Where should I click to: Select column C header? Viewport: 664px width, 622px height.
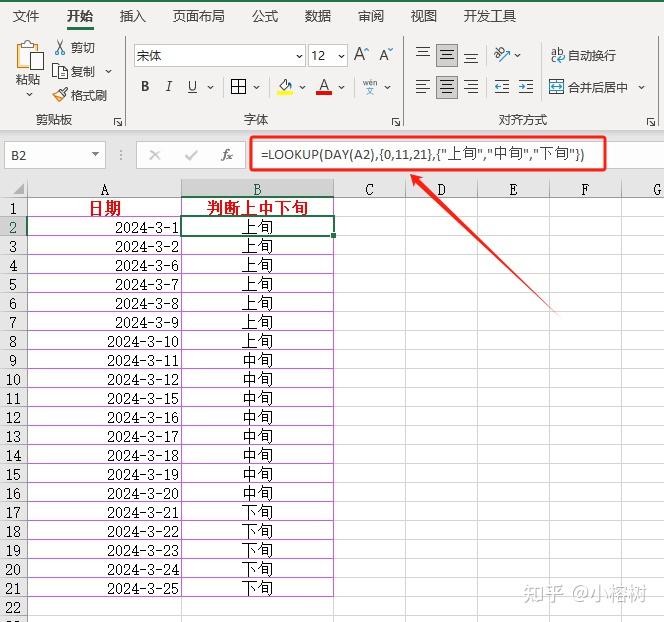[x=369, y=189]
